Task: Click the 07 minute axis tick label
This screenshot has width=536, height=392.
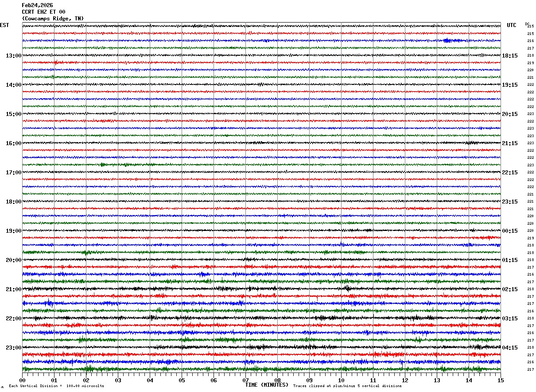Action: 246,380
